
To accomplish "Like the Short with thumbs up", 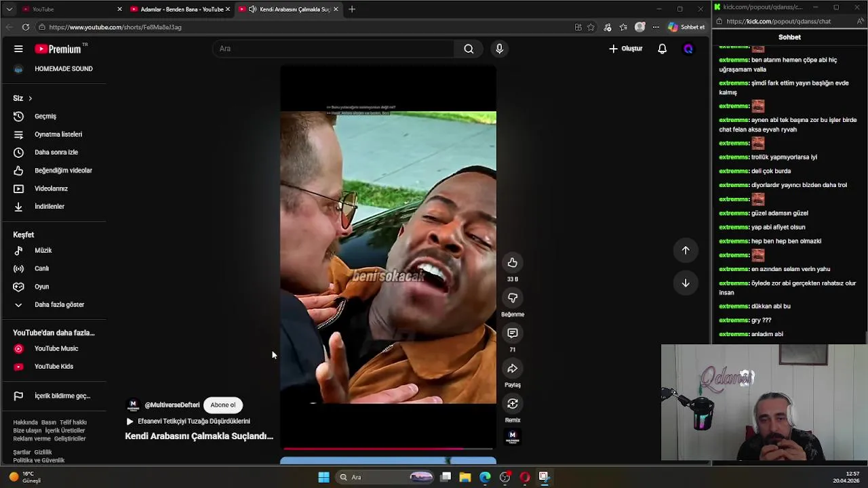I will click(513, 263).
